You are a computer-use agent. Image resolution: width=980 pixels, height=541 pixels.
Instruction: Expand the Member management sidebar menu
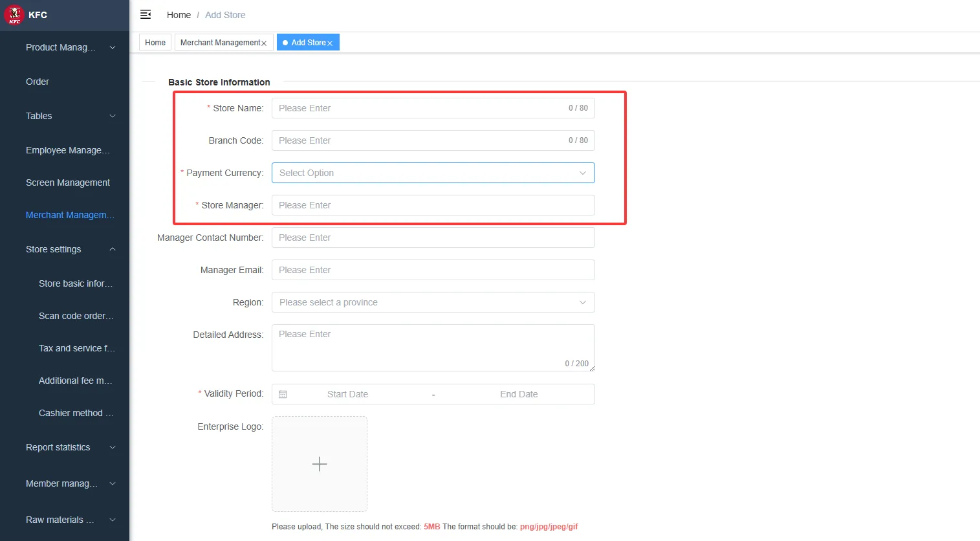(65, 483)
